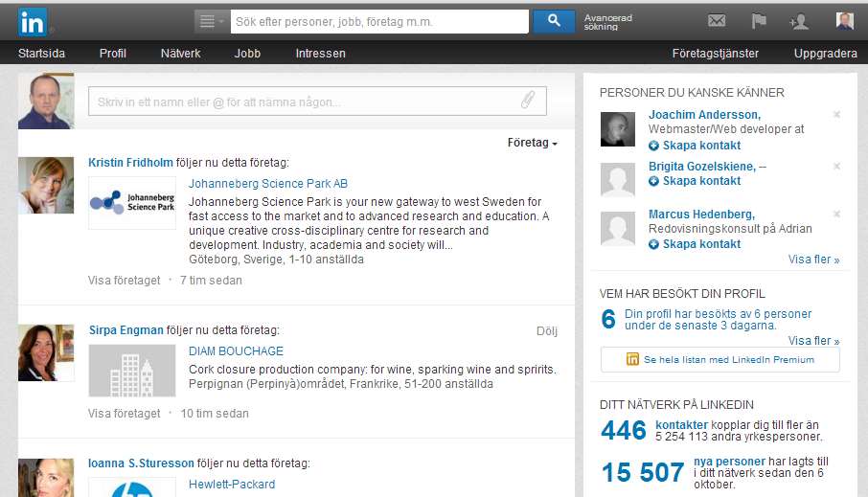The width and height of the screenshot is (868, 497).
Task: Dismiss Joachim Andersson suggestion with X
Action: (x=837, y=115)
